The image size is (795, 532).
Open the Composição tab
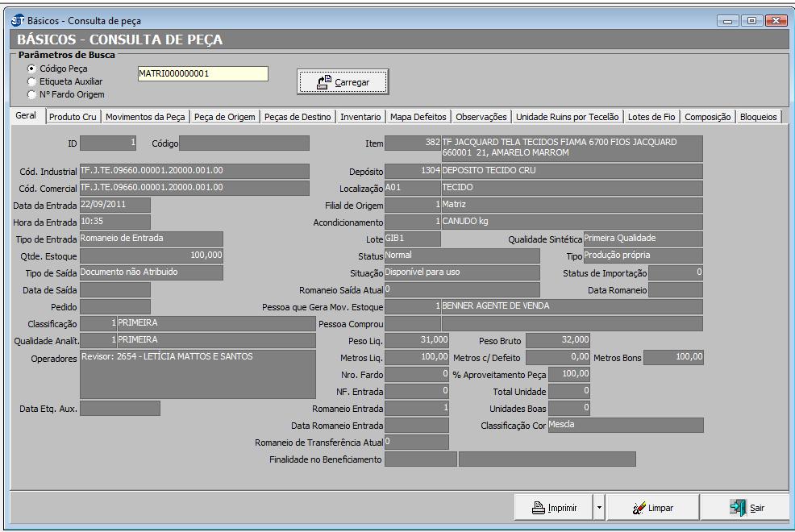coord(707,117)
